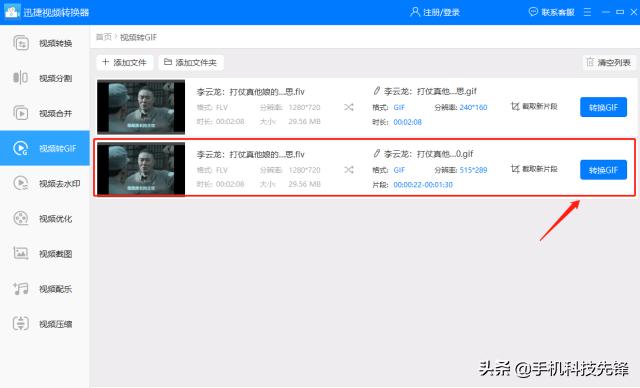Open the 视频配乐 tool
This screenshot has height=388, width=640.
[x=45, y=288]
